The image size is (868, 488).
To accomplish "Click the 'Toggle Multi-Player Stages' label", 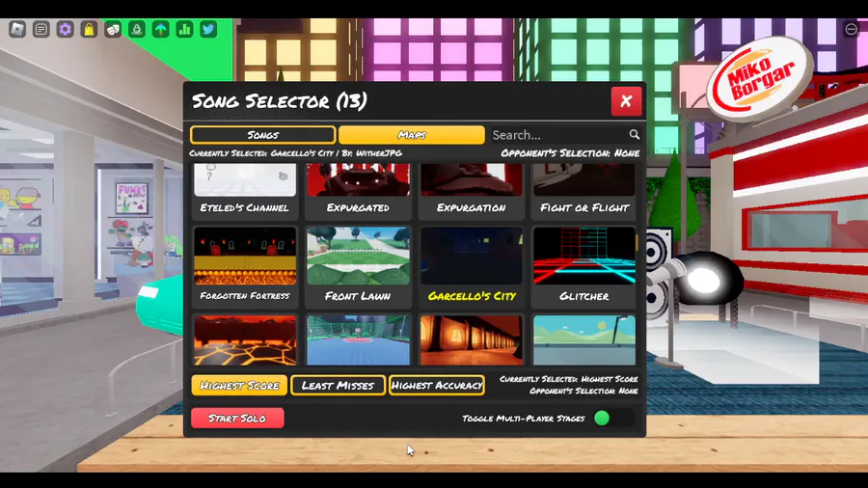I will 523,419.
